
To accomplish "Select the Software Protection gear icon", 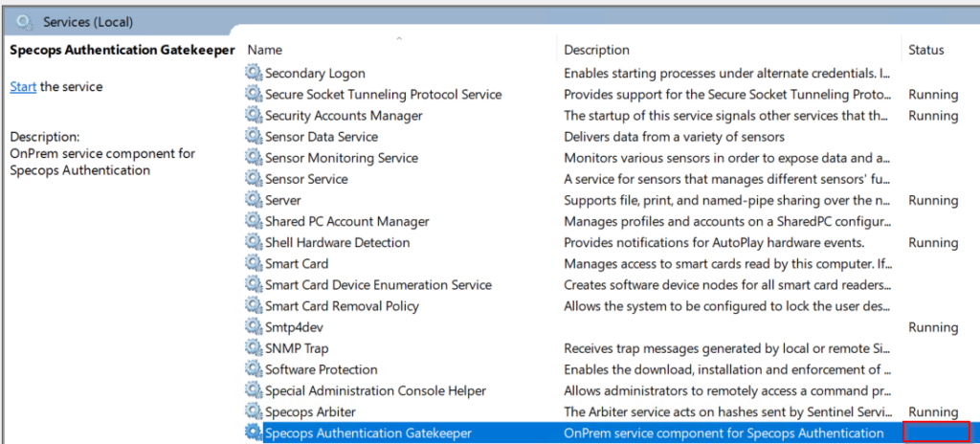I will tap(253, 369).
